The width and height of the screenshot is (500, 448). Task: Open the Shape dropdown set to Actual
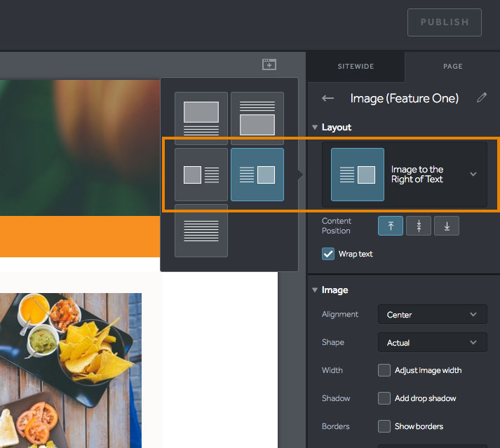[432, 343]
